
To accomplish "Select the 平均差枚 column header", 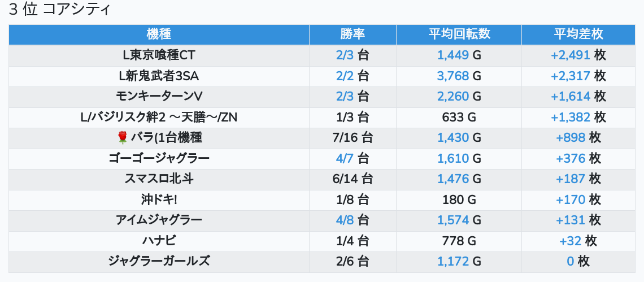I will click(578, 34).
